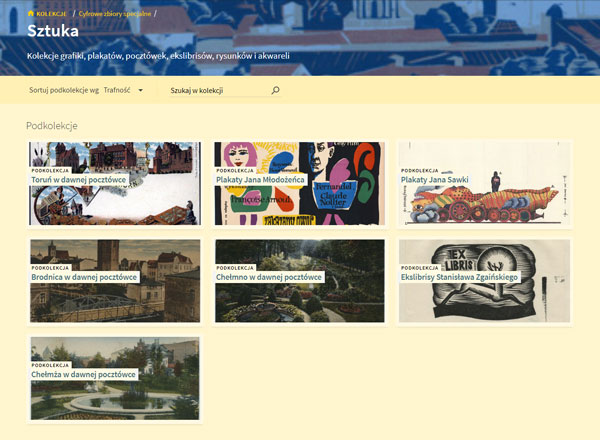Viewport: 600px width, 440px height.
Task: Click the search magnifier icon
Action: (276, 91)
